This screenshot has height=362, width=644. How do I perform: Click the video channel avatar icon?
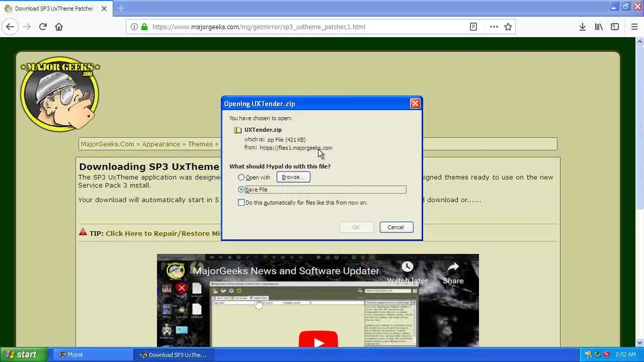(x=176, y=270)
